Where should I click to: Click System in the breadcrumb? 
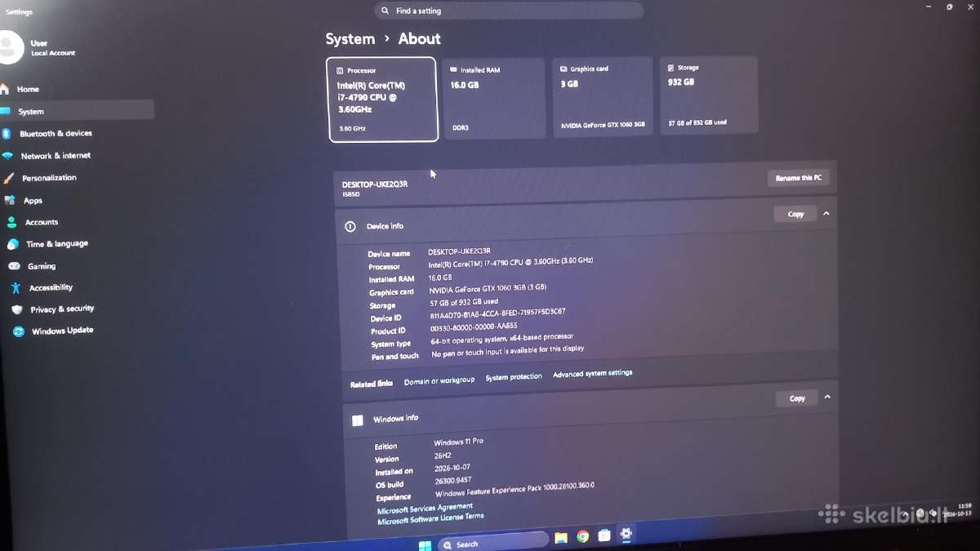pos(350,39)
